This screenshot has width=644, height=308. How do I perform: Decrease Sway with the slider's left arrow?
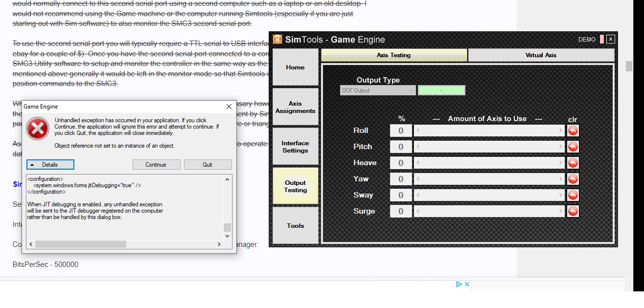point(417,195)
